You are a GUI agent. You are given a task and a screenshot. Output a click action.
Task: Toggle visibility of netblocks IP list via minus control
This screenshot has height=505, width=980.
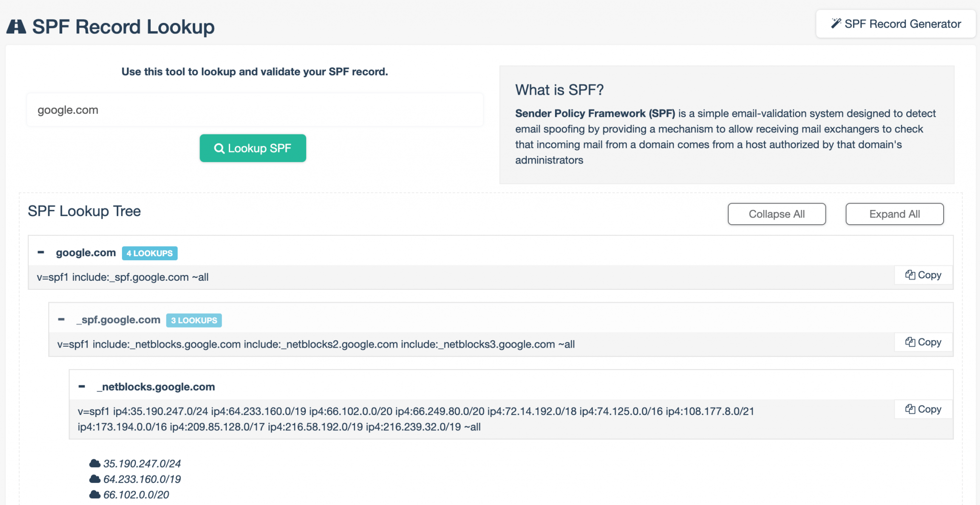point(81,385)
